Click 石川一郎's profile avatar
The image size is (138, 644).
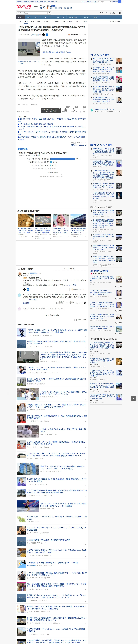click(20, 274)
